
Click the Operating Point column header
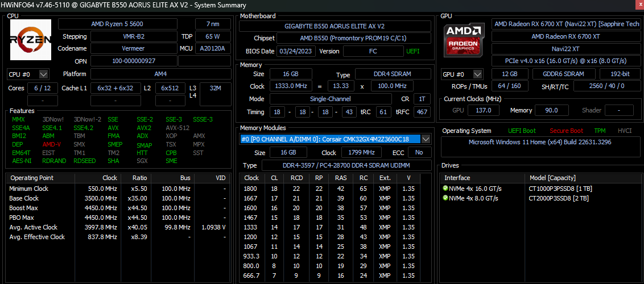pyautogui.click(x=40, y=178)
